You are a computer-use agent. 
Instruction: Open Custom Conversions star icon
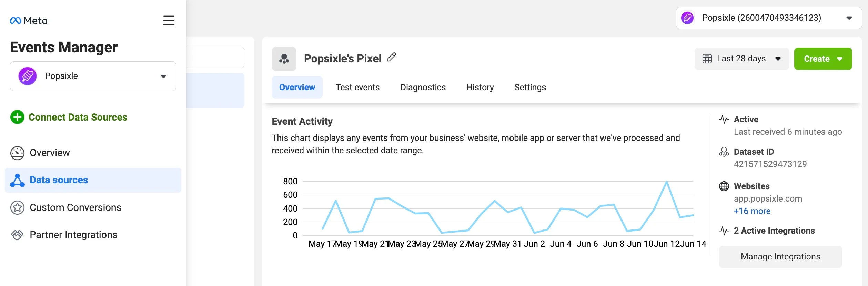[x=17, y=207]
